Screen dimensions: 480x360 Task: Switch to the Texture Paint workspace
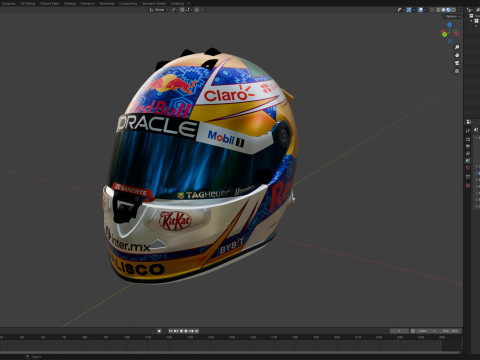50,4
